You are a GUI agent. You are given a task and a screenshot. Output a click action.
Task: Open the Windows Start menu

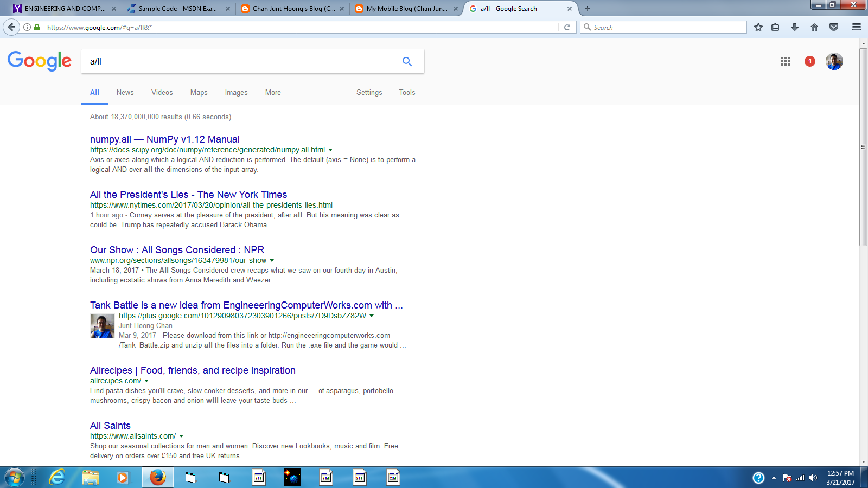pyautogui.click(x=15, y=478)
